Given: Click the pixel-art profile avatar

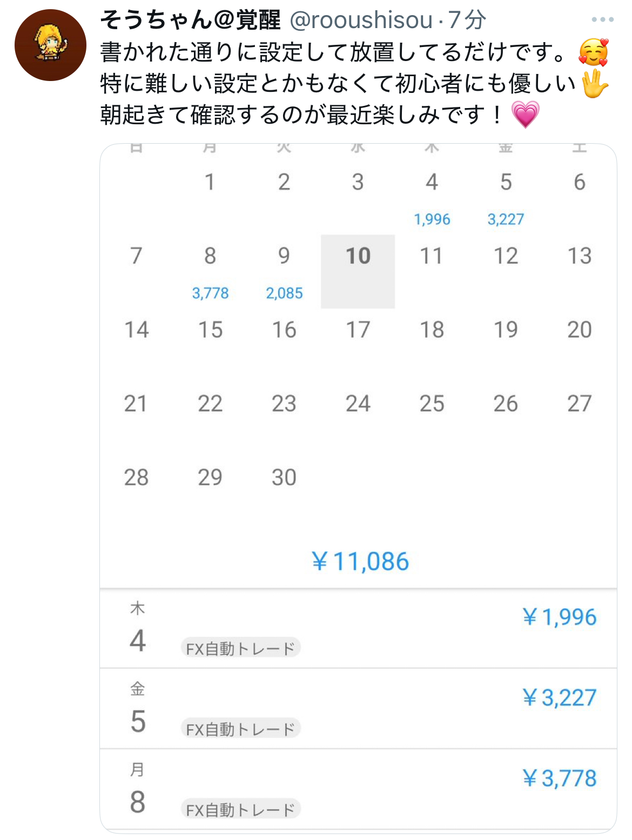Looking at the screenshot, I should click(50, 45).
